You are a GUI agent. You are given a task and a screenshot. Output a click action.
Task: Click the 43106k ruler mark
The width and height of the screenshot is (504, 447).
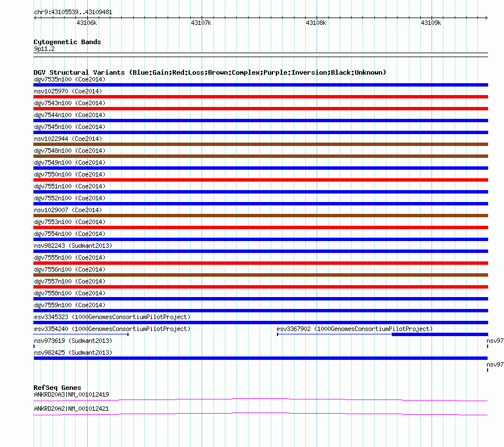point(87,23)
